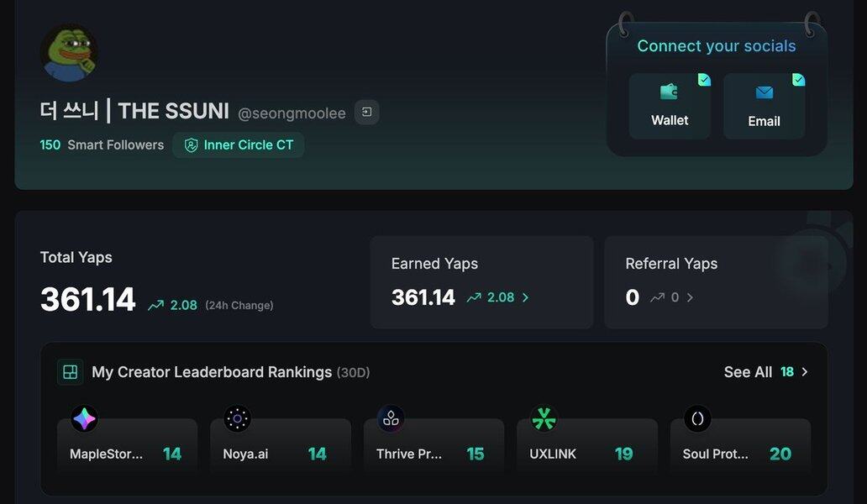Click the Wallet connect icon
Image resolution: width=867 pixels, height=504 pixels.
click(x=669, y=92)
